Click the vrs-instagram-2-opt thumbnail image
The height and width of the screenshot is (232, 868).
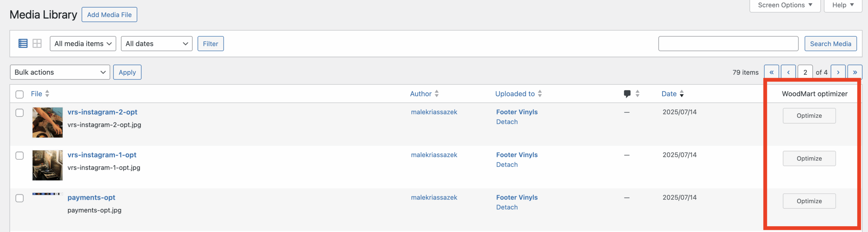[x=47, y=122]
